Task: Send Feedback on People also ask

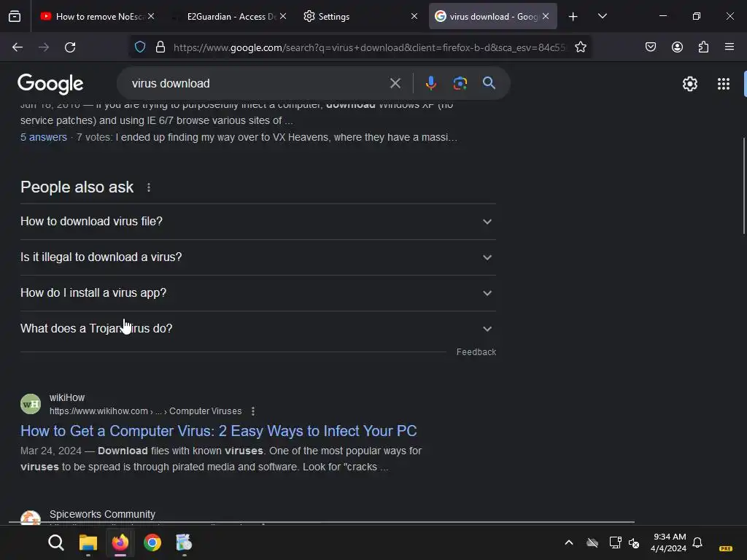Action: [476, 352]
